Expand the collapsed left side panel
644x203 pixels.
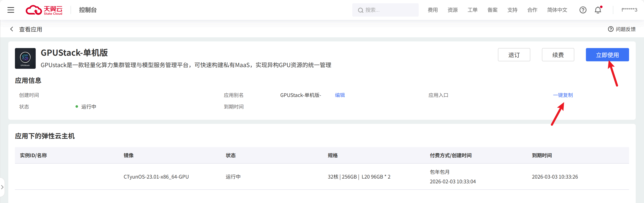coord(2,187)
